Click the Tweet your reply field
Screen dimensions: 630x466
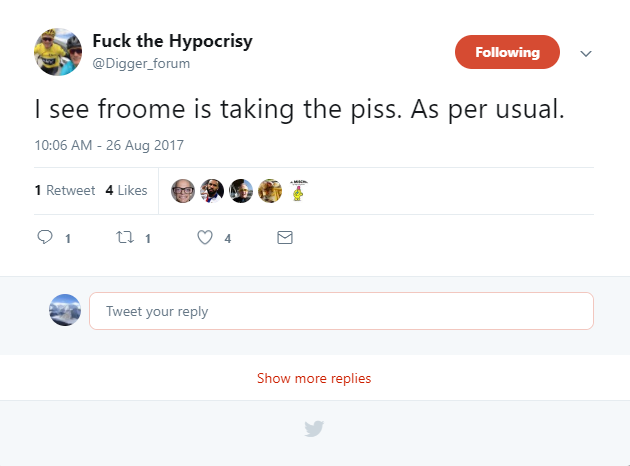click(x=341, y=311)
